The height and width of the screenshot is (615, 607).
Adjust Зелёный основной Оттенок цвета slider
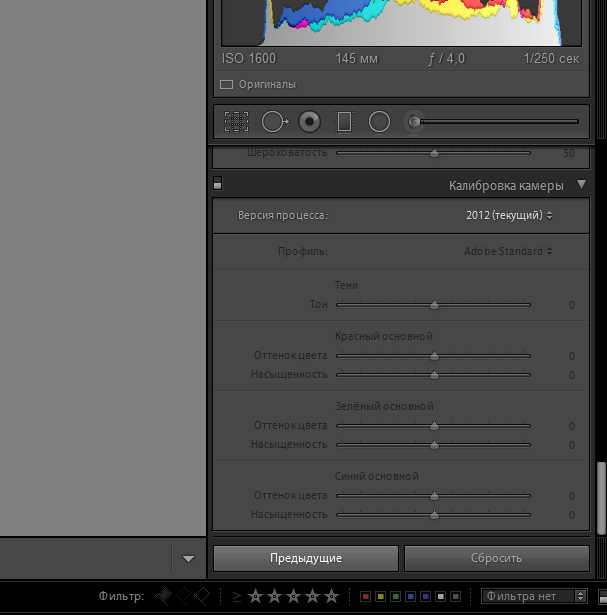click(x=434, y=426)
